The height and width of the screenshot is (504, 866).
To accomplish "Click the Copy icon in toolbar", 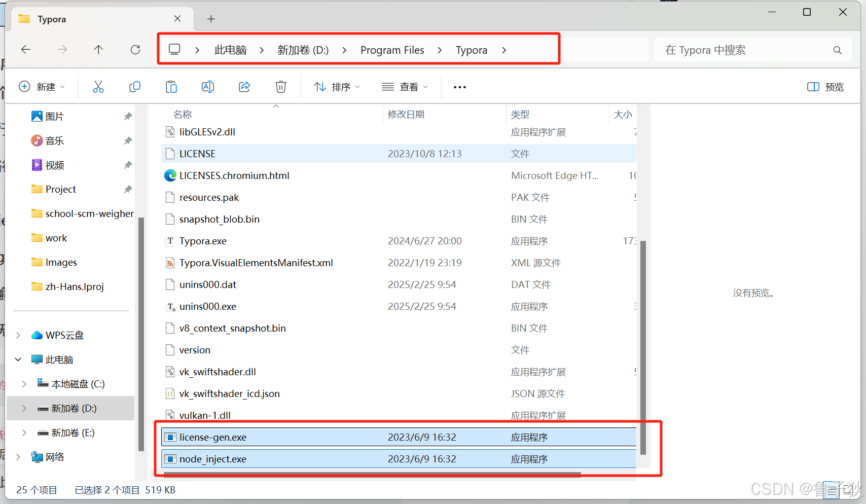I will [x=135, y=87].
